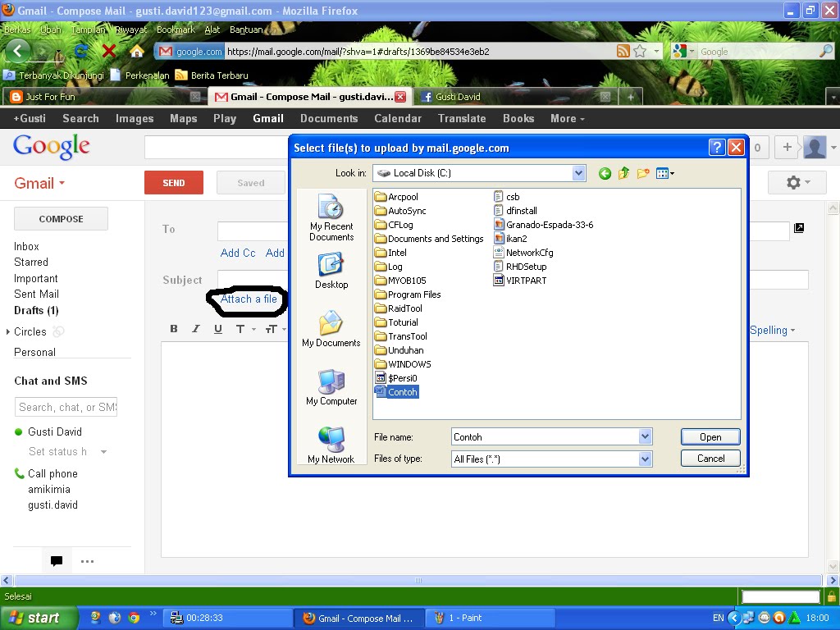Open the Gmail label dropdown
Screen dimensions: 840x630
click(x=39, y=183)
